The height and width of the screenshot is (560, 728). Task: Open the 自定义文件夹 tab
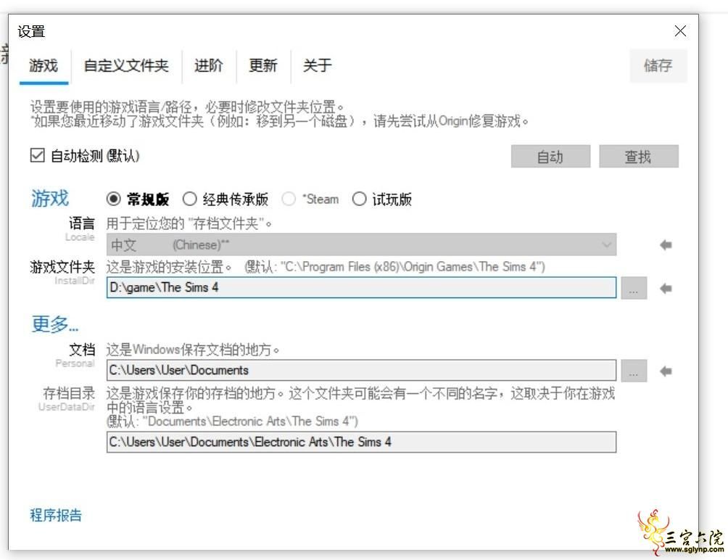pos(126,65)
